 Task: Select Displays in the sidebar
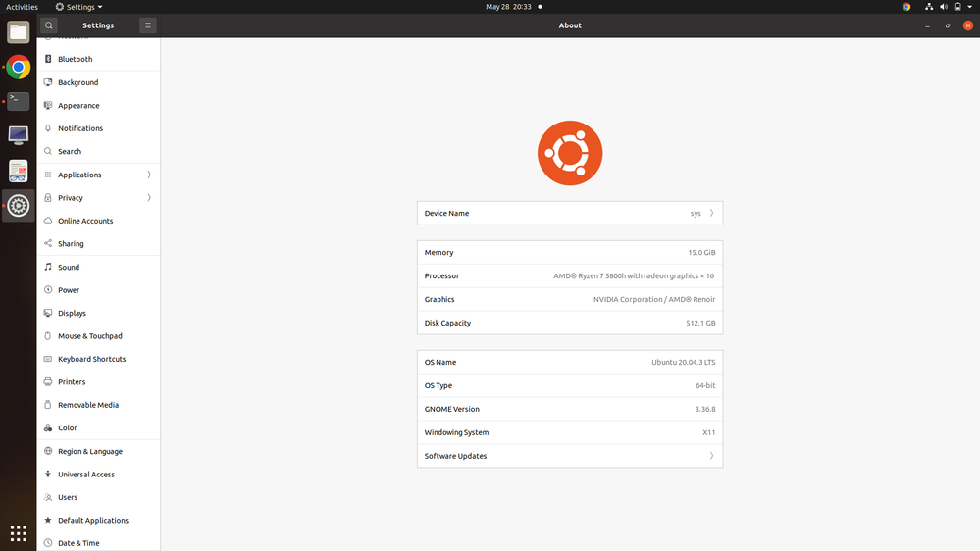point(72,313)
